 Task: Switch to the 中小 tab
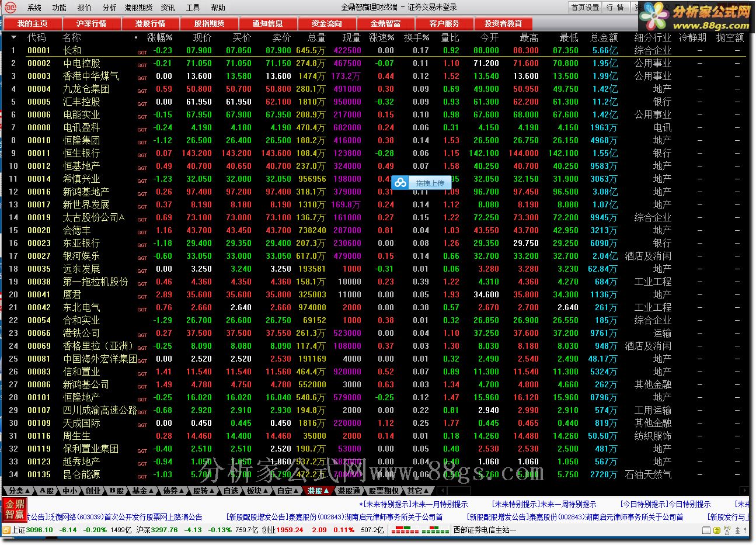(x=69, y=491)
